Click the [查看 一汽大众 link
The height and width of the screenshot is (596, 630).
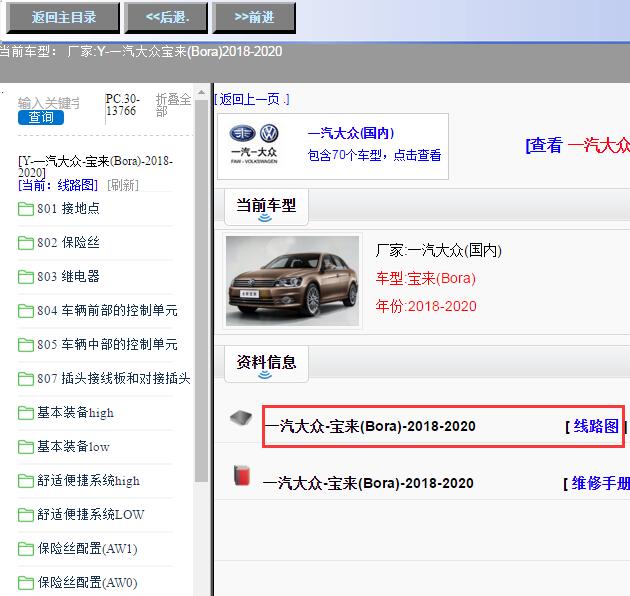(577, 145)
